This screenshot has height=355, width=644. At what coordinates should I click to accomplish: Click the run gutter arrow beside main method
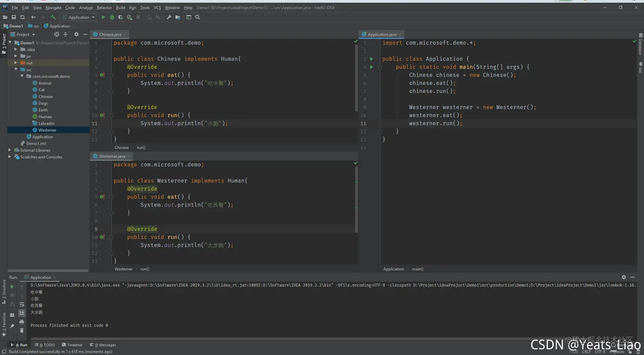click(371, 67)
